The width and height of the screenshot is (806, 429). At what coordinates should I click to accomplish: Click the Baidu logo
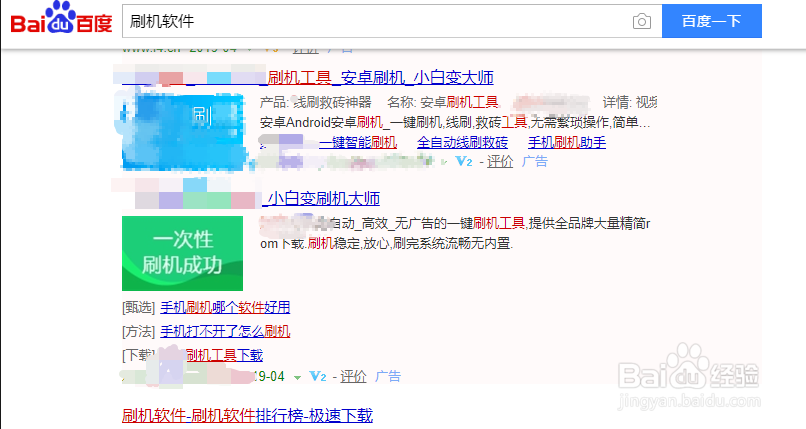click(61, 18)
